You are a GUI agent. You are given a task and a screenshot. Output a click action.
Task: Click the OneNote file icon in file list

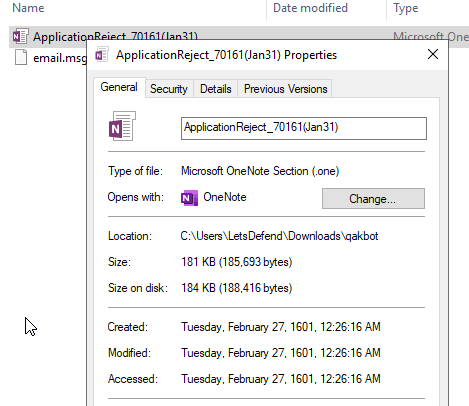point(20,36)
